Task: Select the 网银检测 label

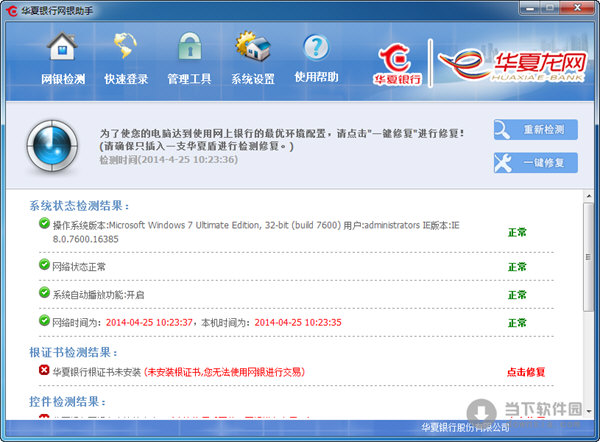Action: point(63,79)
